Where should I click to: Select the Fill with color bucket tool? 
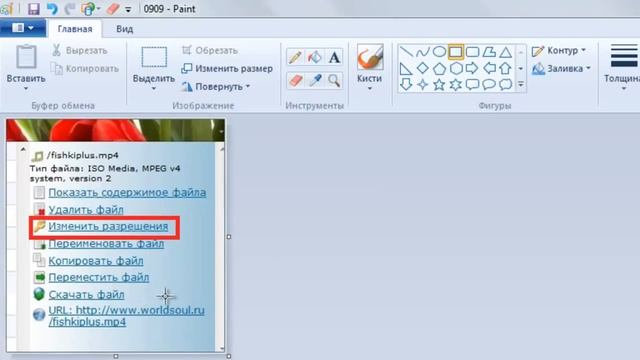(315, 58)
